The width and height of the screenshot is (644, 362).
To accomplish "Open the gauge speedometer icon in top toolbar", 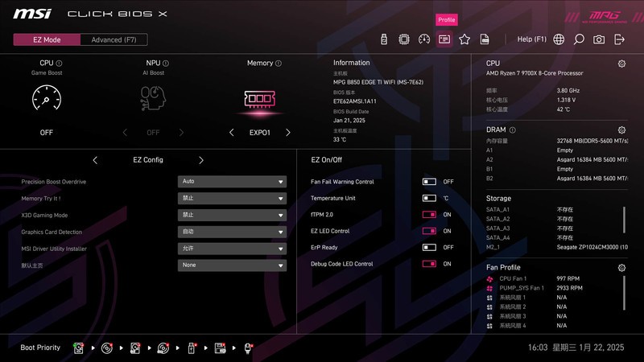I will coord(424,39).
